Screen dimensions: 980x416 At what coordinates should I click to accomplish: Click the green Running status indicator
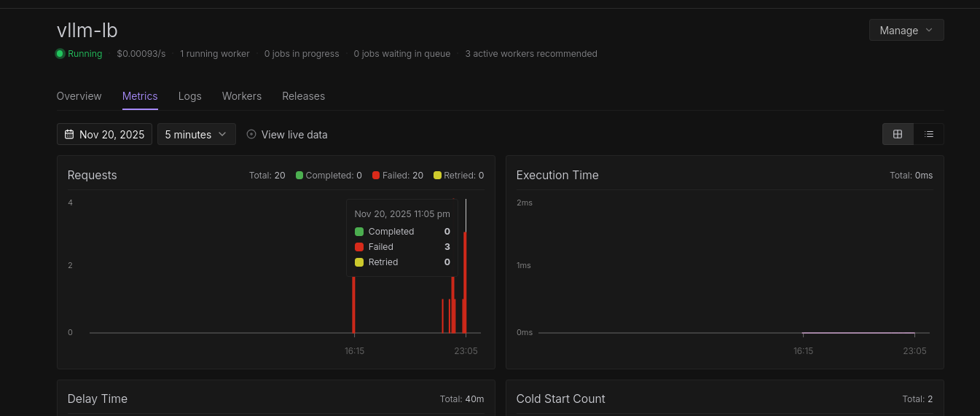(x=60, y=54)
